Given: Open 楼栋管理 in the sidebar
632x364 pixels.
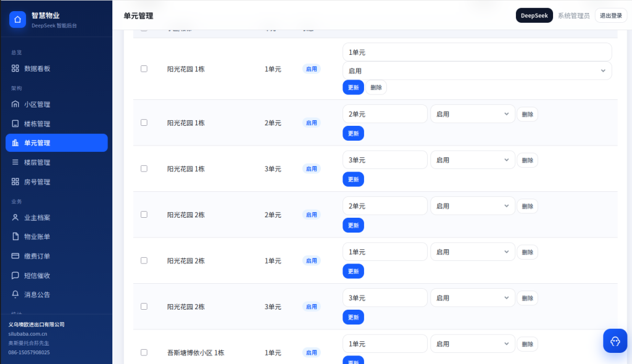Looking at the screenshot, I should [x=56, y=124].
